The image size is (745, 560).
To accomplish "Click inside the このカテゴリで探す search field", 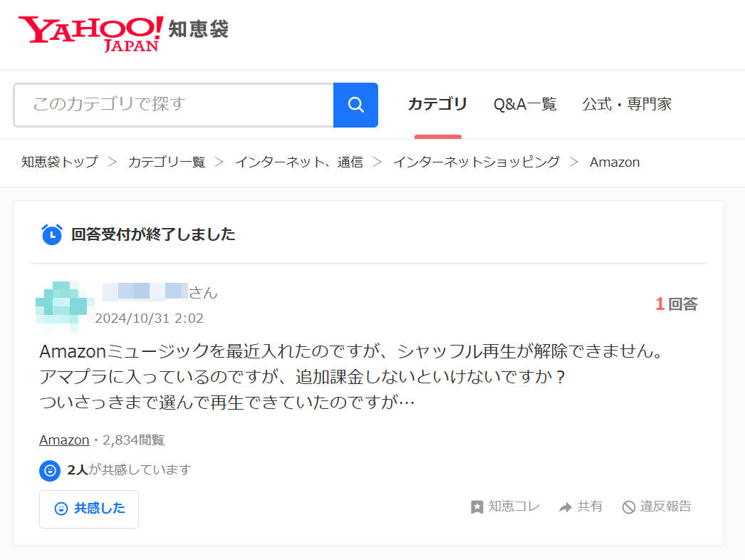I will pyautogui.click(x=171, y=105).
